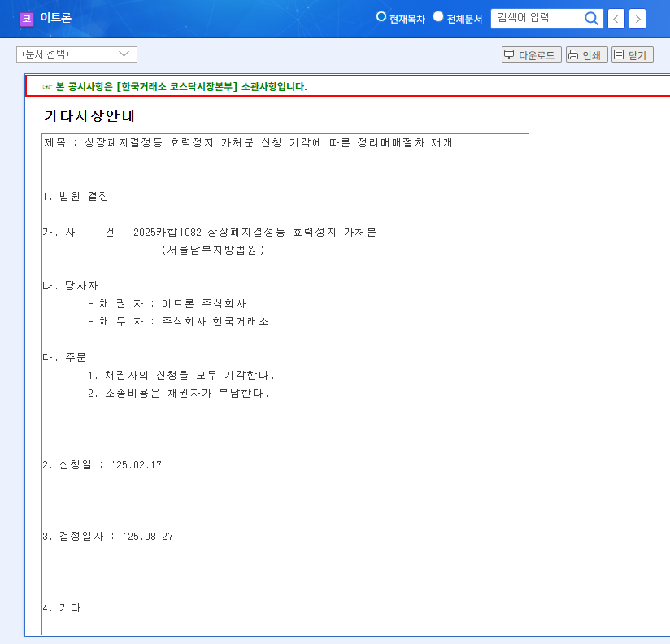Click the 채권자 이트론 주식회사 line
Viewport: 670px width, 644px height.
[x=167, y=304]
